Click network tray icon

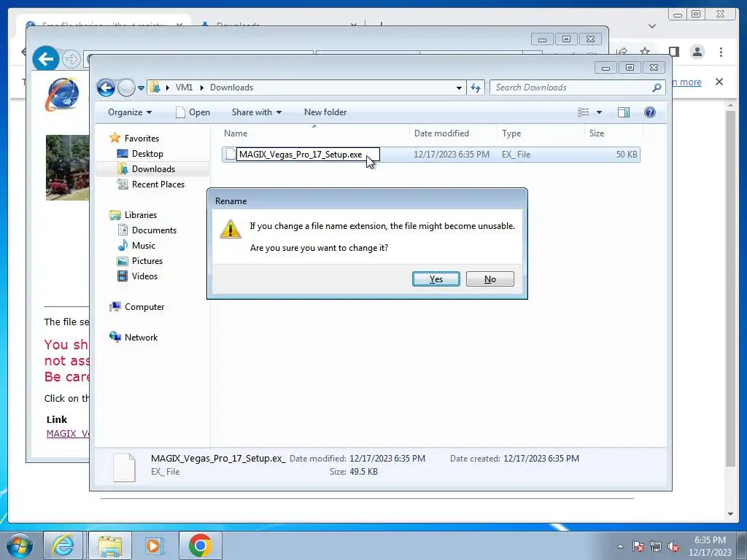point(656,546)
